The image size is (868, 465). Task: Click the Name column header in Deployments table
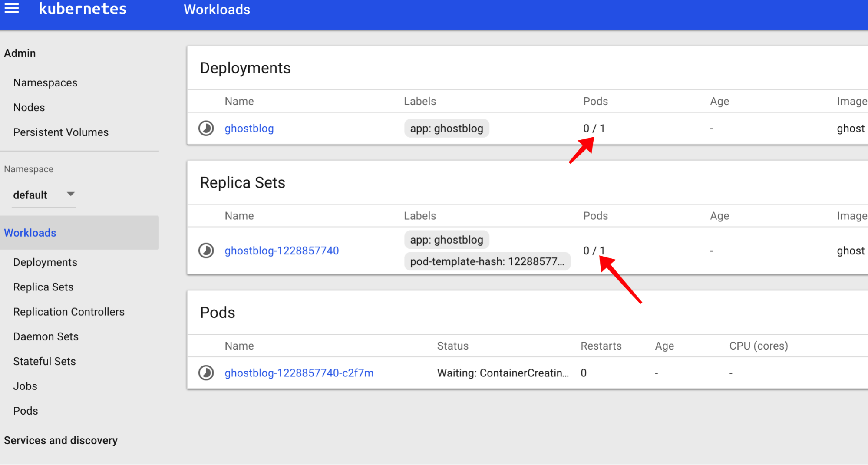tap(239, 101)
